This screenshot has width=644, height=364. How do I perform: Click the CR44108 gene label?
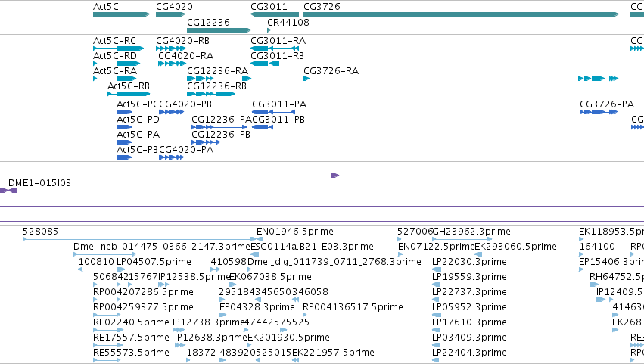(x=288, y=22)
